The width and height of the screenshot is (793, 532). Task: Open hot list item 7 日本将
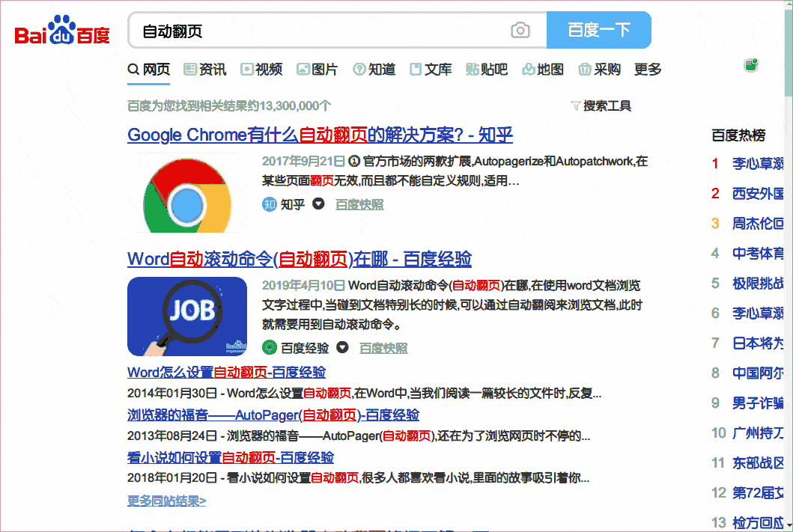coord(758,343)
